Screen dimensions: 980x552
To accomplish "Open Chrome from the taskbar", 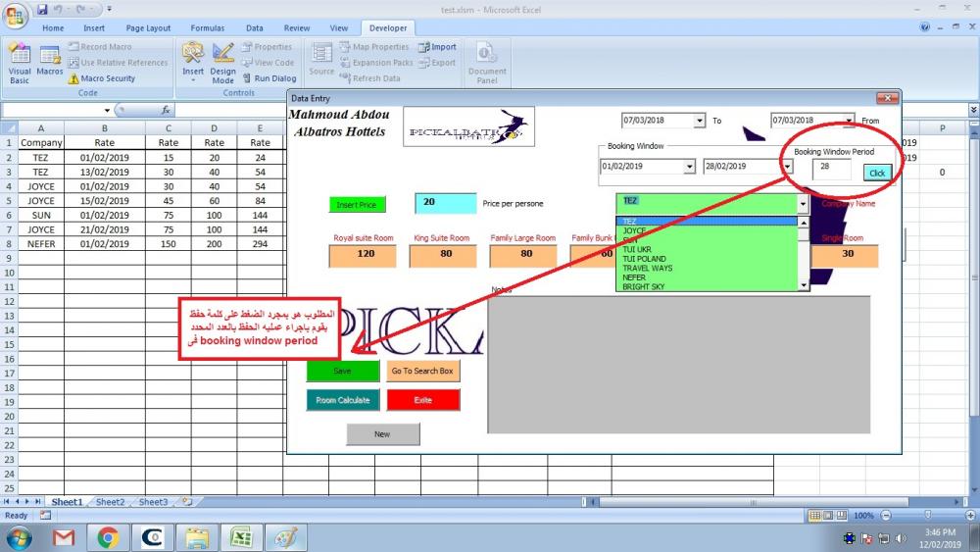I will pyautogui.click(x=108, y=537).
